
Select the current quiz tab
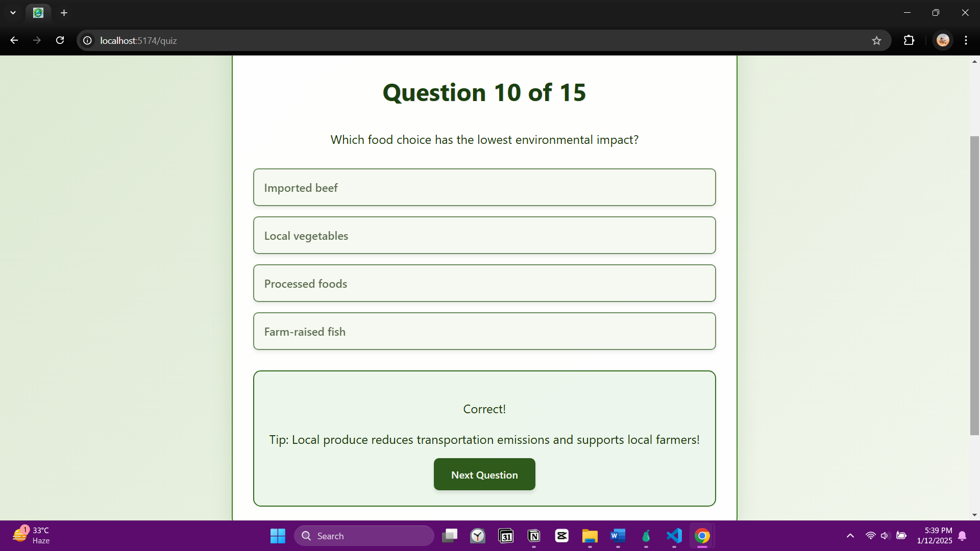(x=38, y=13)
